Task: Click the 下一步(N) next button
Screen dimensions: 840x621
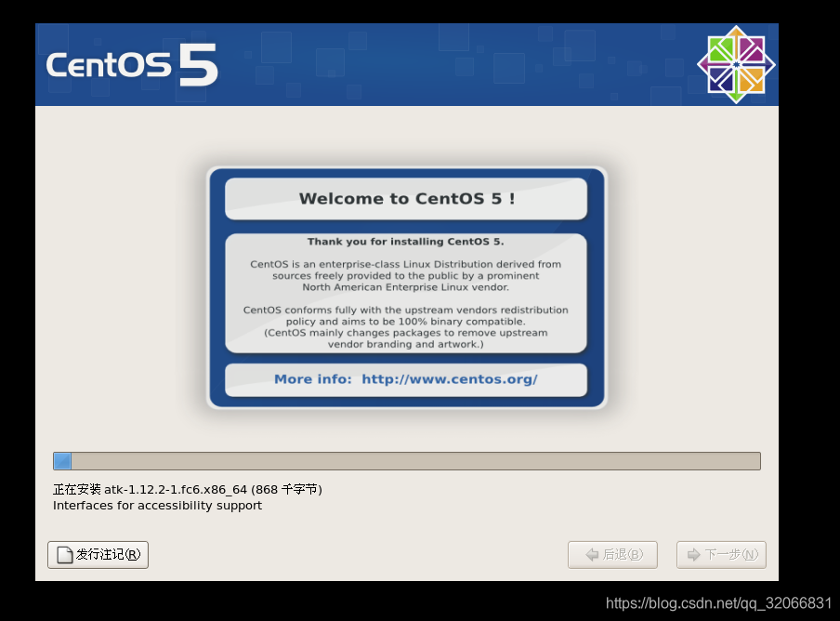Action: pyautogui.click(x=721, y=555)
